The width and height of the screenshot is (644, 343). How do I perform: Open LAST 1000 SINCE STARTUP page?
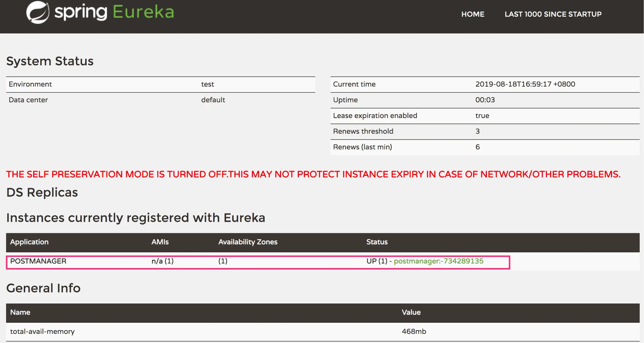(x=553, y=14)
